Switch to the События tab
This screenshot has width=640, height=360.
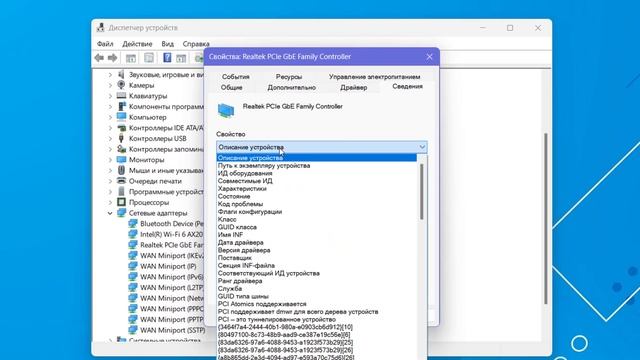point(236,77)
